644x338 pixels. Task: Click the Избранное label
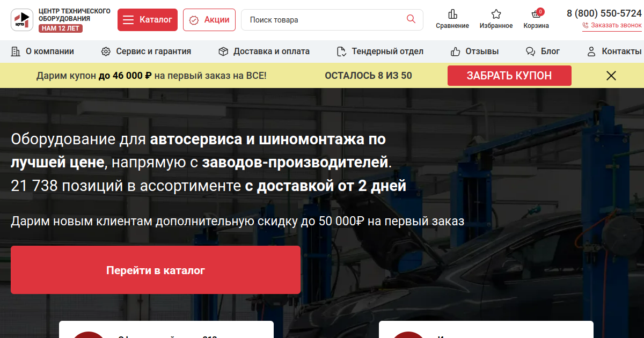496,26
